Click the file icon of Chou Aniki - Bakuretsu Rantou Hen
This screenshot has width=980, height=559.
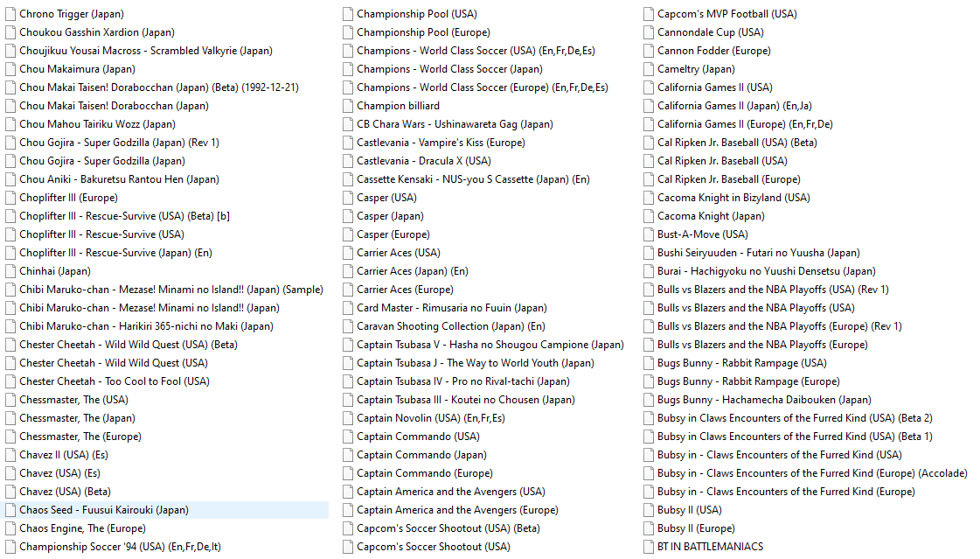coord(10,179)
